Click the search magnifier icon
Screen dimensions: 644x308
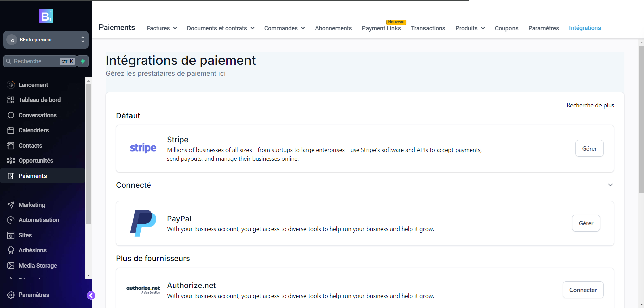click(9, 61)
